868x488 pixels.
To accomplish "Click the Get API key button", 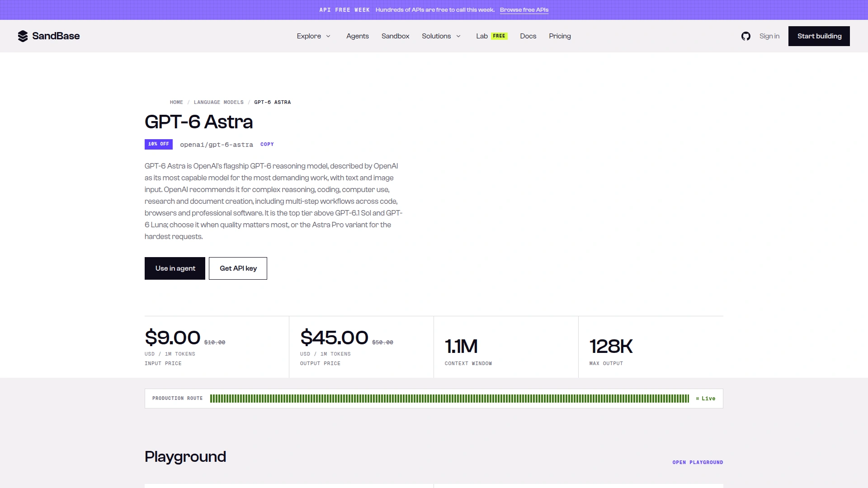I will [238, 268].
